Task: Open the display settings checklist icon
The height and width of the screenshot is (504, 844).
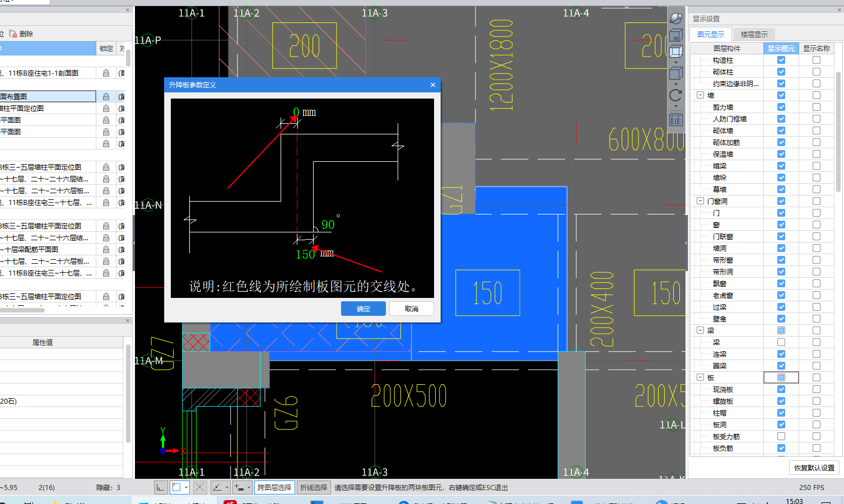Action: click(x=676, y=120)
